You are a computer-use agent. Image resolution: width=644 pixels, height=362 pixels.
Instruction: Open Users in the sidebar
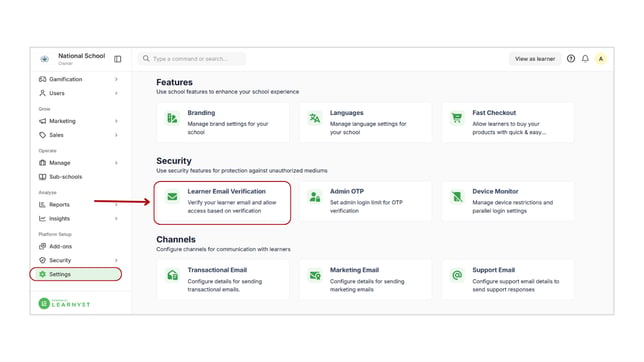(57, 93)
